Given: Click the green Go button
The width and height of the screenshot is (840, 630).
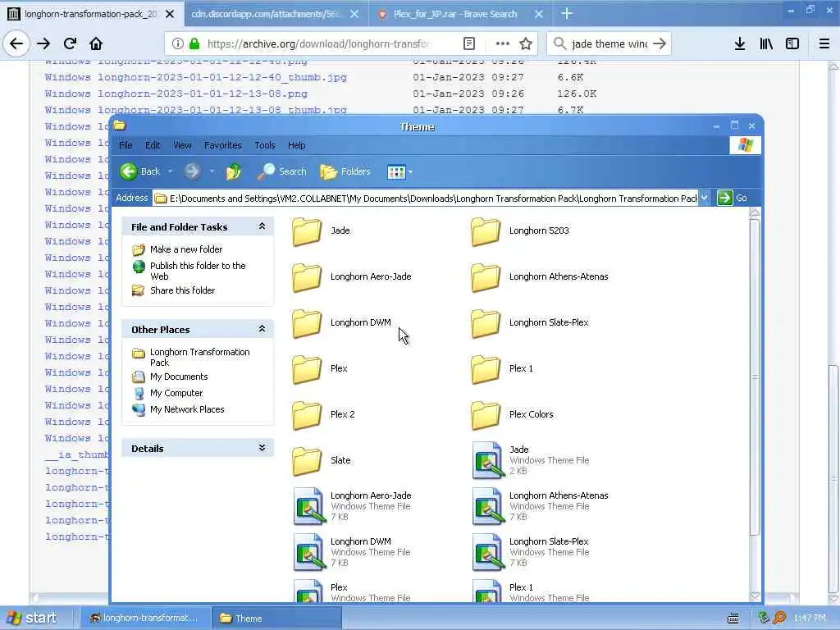Looking at the screenshot, I should click(733, 198).
